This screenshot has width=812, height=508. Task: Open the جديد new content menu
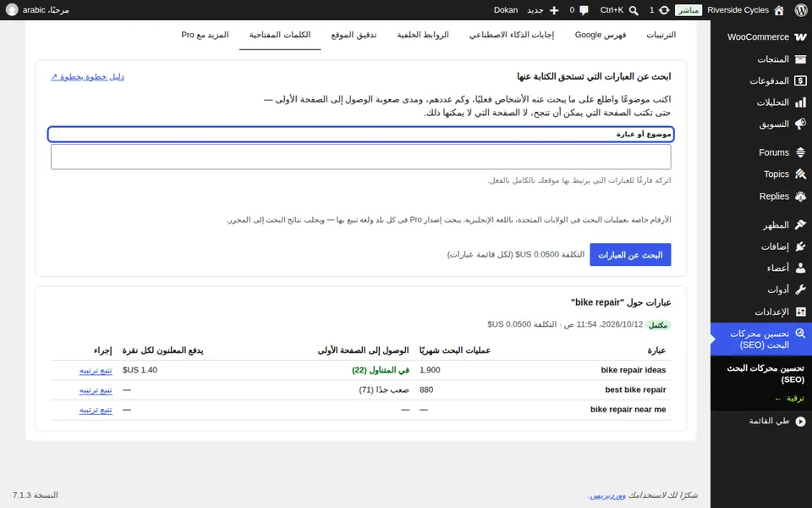point(543,10)
